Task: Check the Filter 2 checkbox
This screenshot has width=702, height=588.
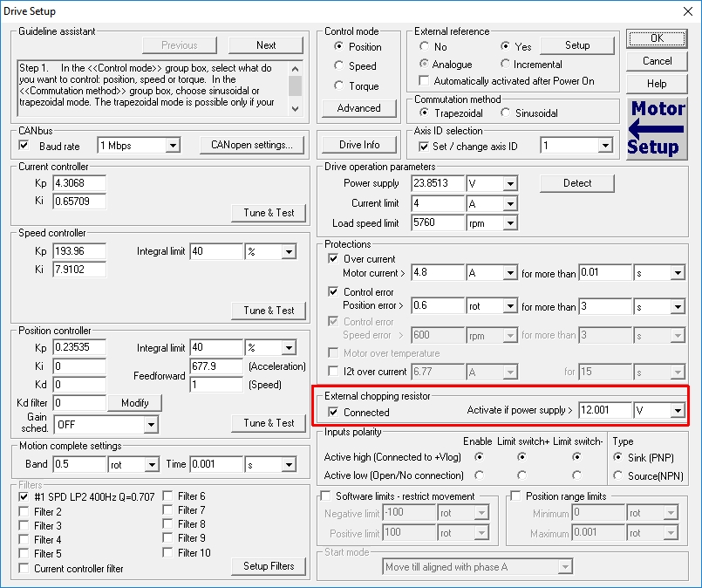Action: click(x=24, y=511)
